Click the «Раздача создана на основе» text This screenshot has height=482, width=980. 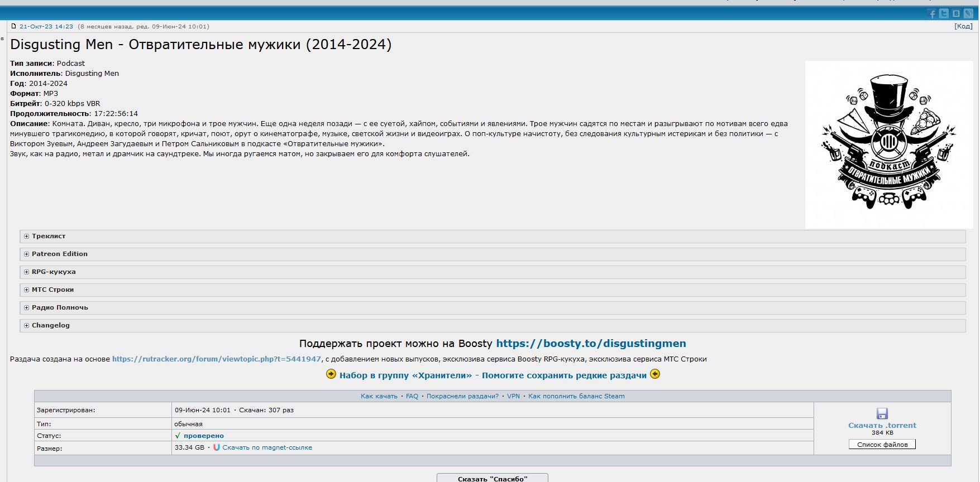click(60, 359)
